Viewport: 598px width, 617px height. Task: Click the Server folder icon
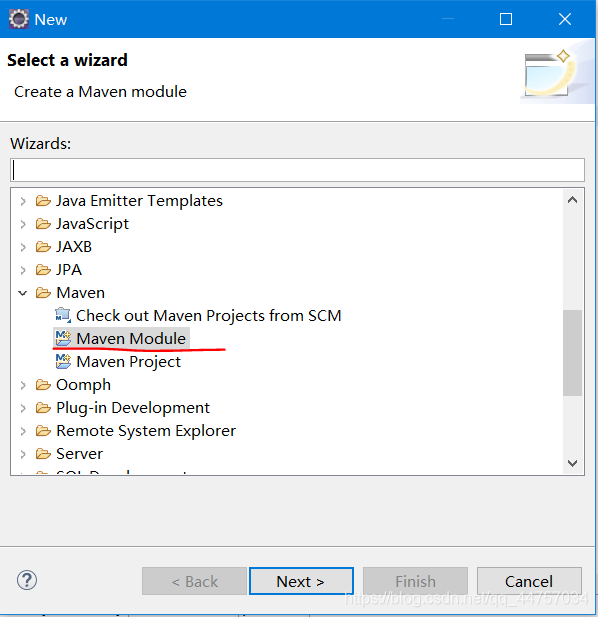pos(43,454)
